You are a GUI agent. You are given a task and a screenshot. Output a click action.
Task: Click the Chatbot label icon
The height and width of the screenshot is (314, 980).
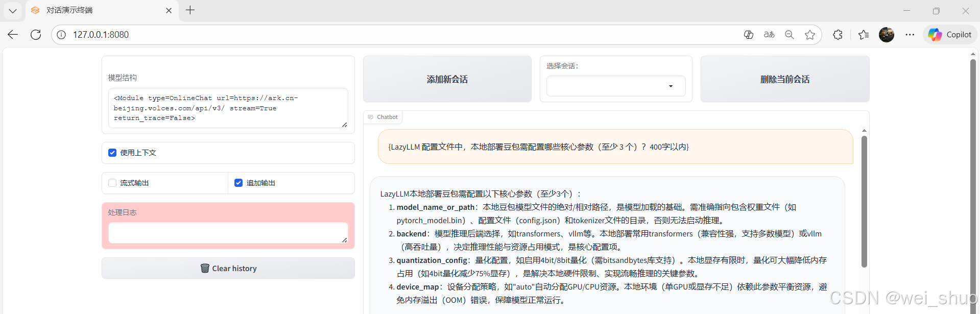371,117
